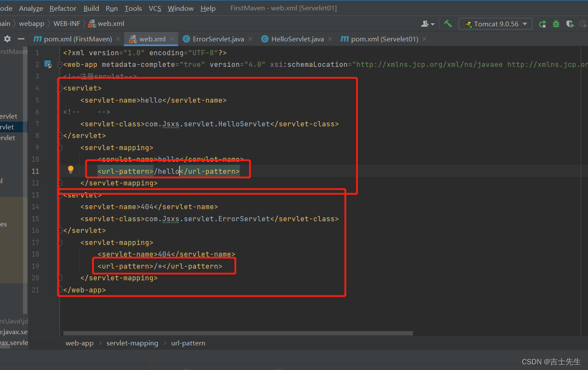Screen dimensions: 588x370
Task: Click webapp in the navigation bar
Action: [x=31, y=24]
